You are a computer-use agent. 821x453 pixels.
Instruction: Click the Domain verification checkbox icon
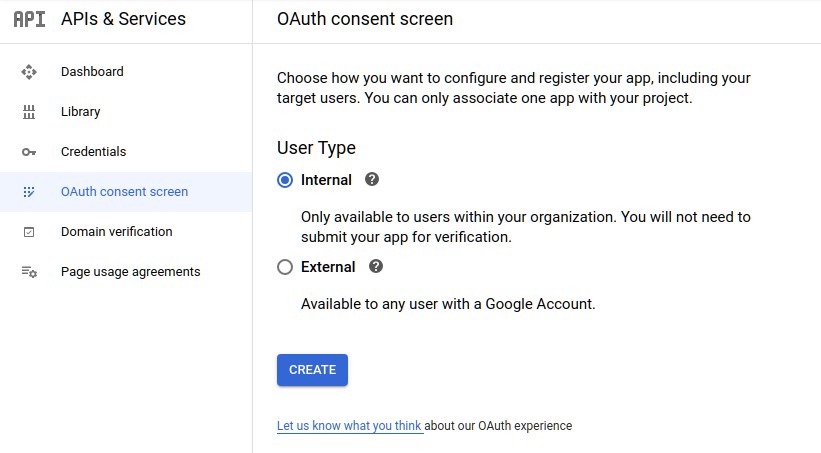(x=29, y=232)
